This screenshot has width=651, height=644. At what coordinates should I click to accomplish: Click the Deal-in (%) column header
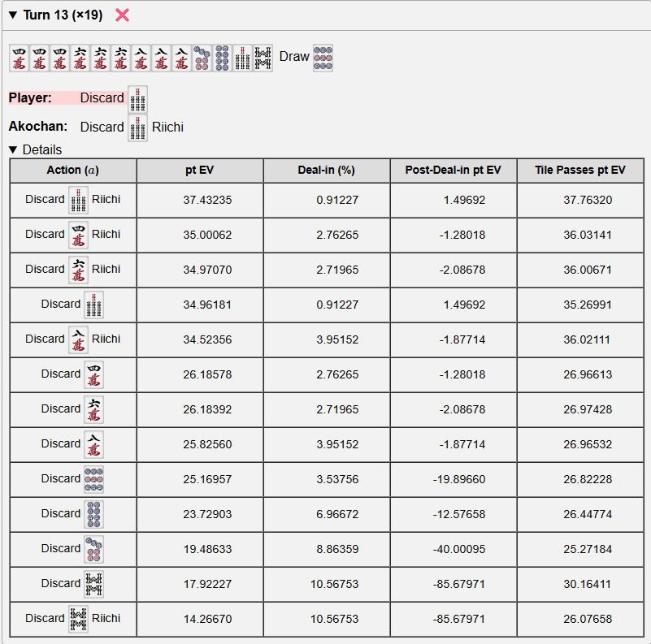point(327,171)
